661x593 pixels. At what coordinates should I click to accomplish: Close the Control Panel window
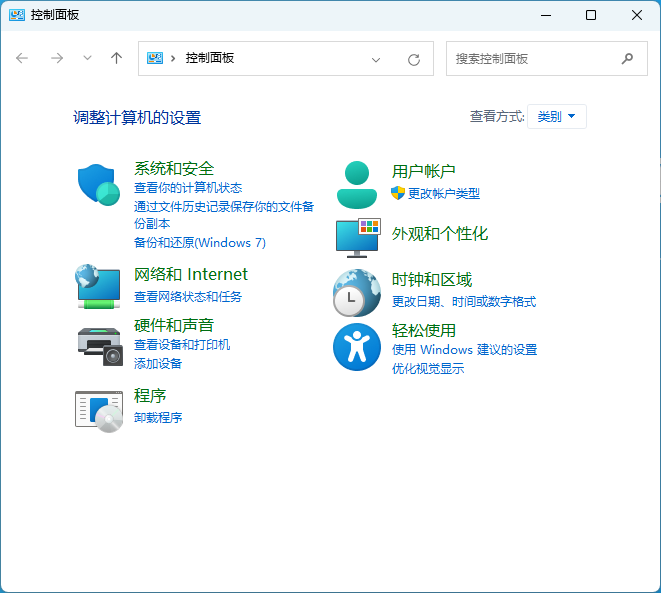coord(637,15)
